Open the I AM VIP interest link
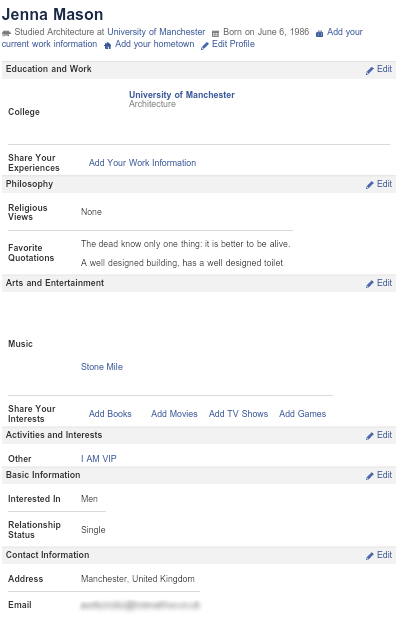Image resolution: width=402 pixels, height=624 pixels. click(99, 458)
